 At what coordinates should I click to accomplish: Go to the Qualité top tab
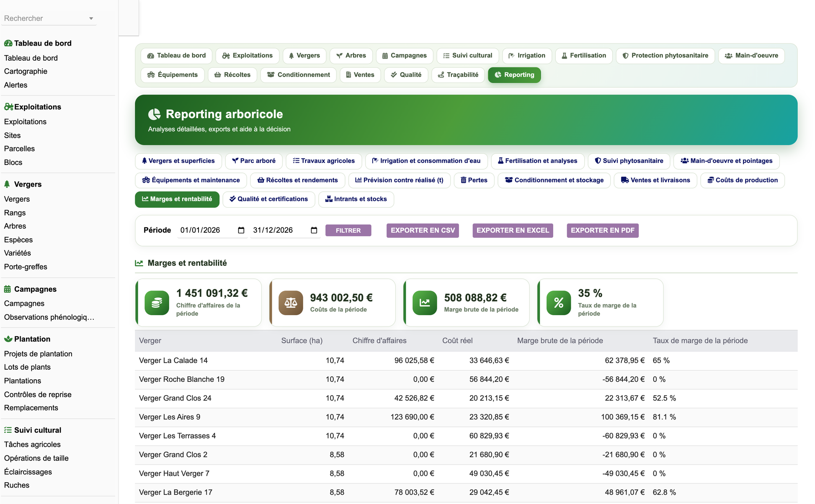tap(406, 75)
